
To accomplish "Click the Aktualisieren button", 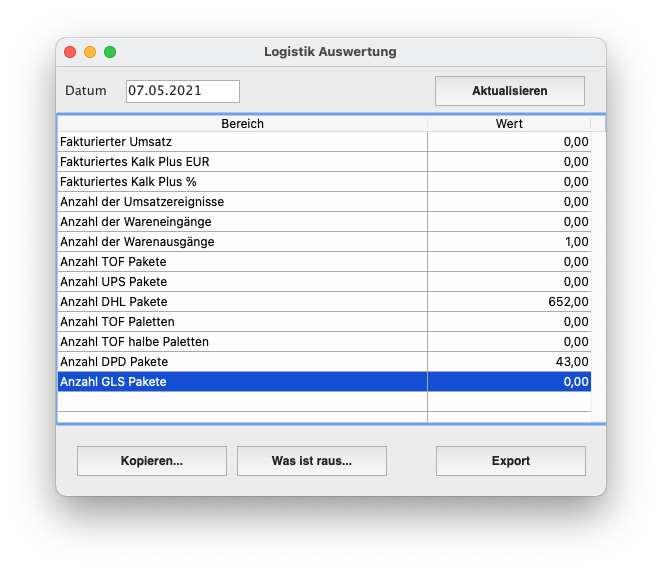I will pyautogui.click(x=509, y=91).
